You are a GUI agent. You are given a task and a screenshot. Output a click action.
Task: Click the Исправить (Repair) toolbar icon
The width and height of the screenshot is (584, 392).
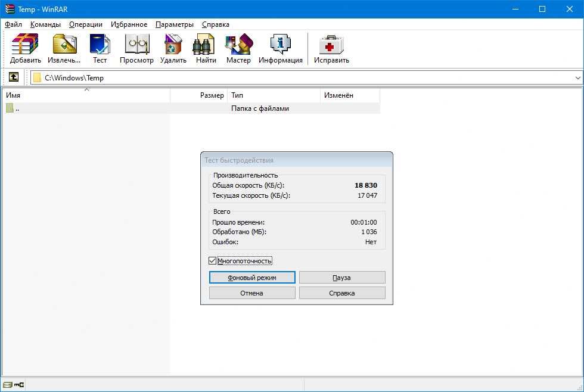pyautogui.click(x=331, y=49)
